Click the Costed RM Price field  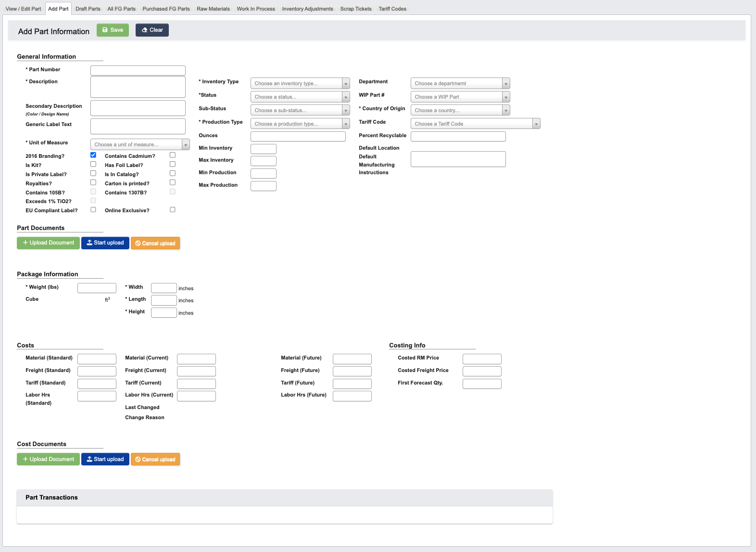[x=482, y=359]
